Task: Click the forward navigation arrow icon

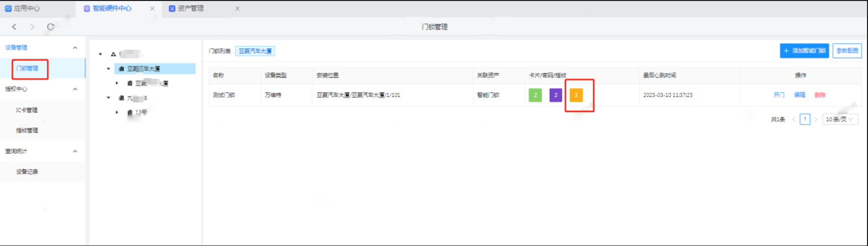Action: [x=32, y=27]
